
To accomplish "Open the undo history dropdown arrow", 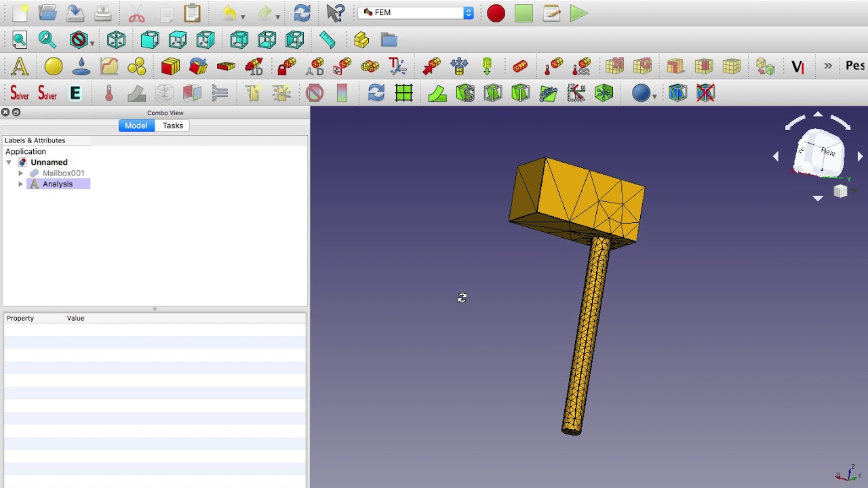I will 243,16.
